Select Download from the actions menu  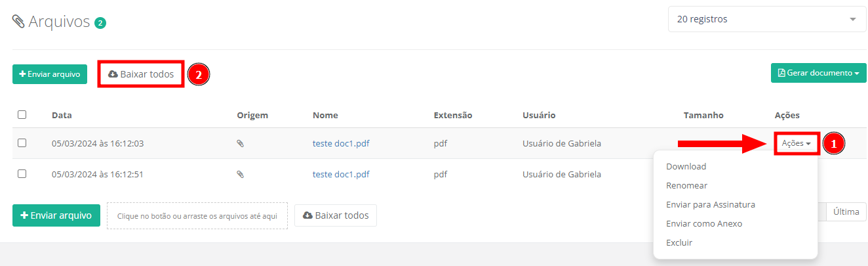[686, 167]
